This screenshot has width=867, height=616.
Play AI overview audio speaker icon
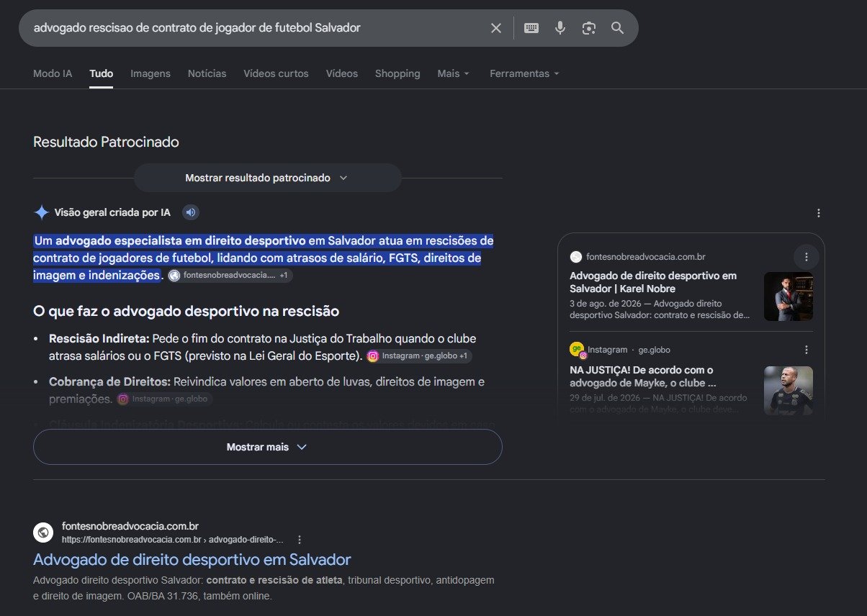click(x=190, y=212)
